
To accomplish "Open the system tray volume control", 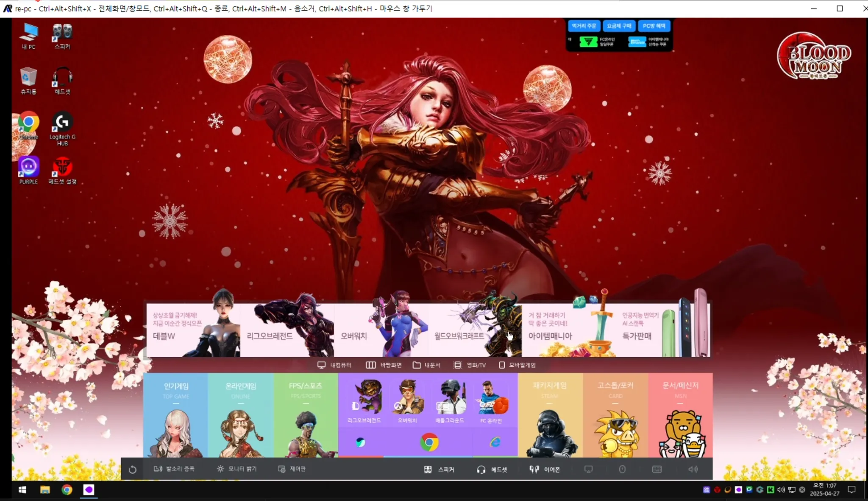I will coord(781,490).
